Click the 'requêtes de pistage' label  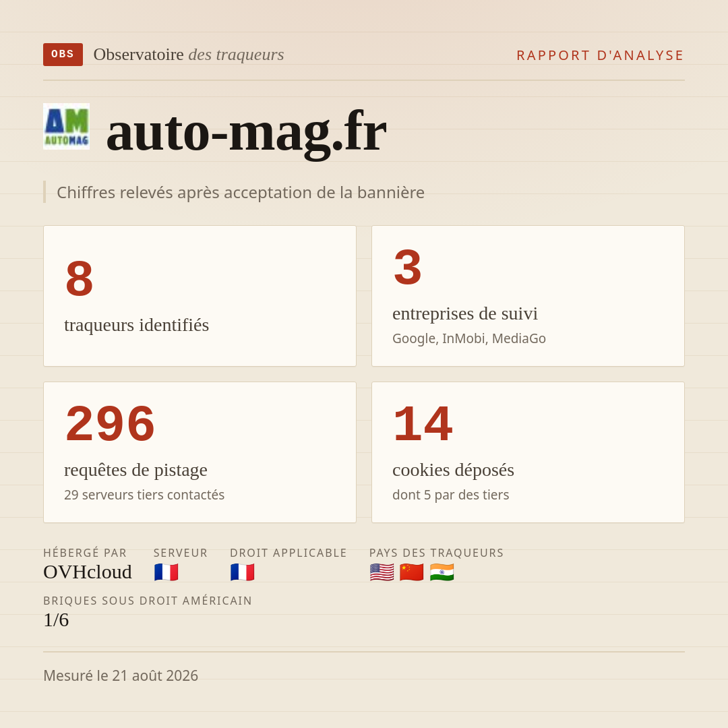pyautogui.click(x=135, y=470)
